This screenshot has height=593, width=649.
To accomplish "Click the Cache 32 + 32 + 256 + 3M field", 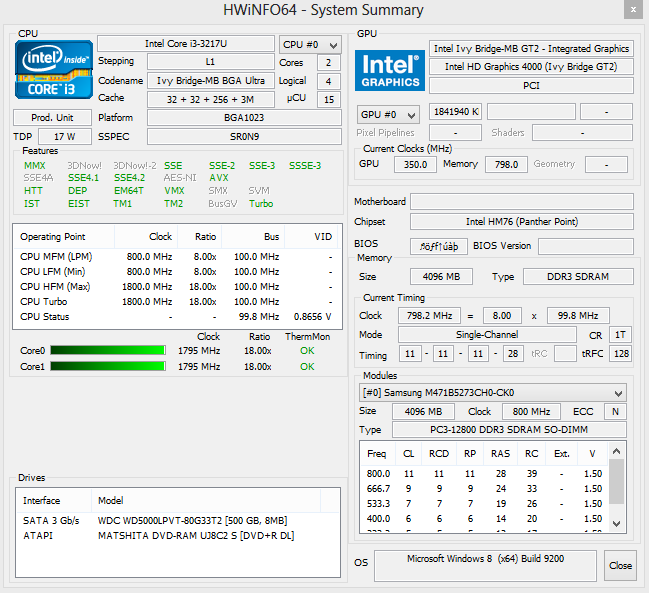I will [x=211, y=99].
